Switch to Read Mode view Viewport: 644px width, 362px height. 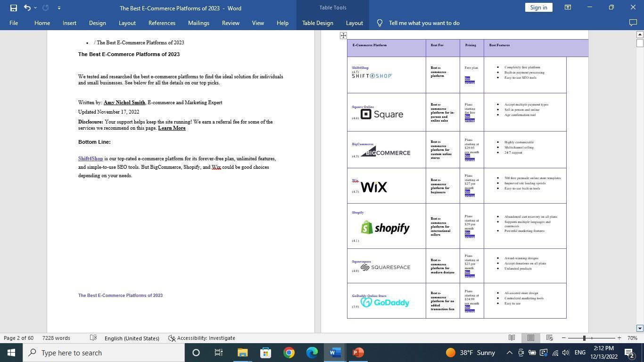point(512,338)
